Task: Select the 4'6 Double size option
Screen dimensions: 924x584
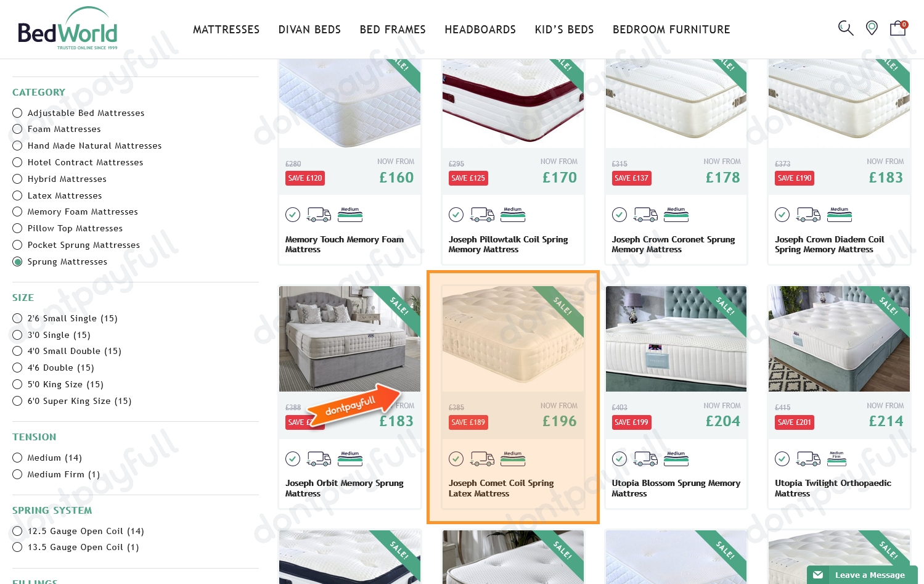Action: pos(17,368)
